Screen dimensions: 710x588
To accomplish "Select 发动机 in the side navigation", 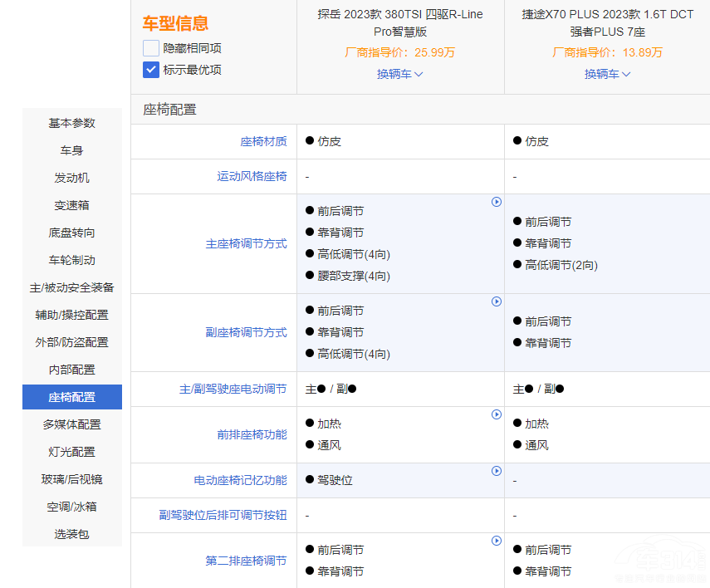I will [72, 178].
